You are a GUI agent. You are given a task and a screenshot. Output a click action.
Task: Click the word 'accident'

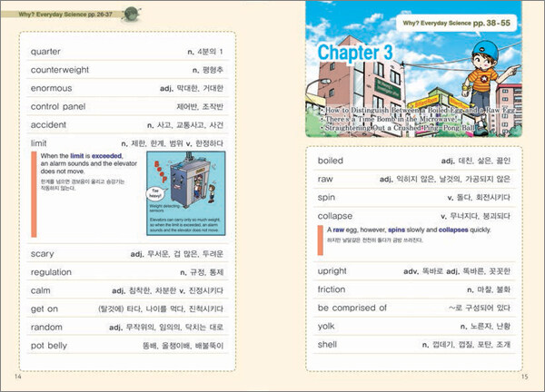48,125
